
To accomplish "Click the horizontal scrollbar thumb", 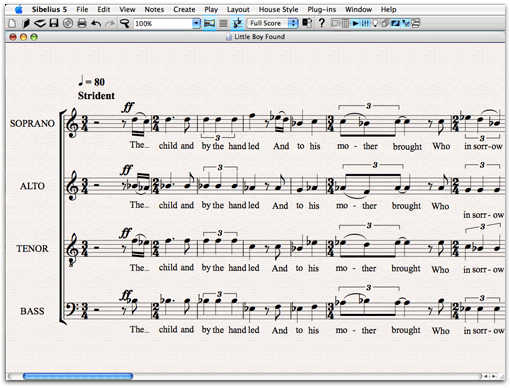I will 78,376.
